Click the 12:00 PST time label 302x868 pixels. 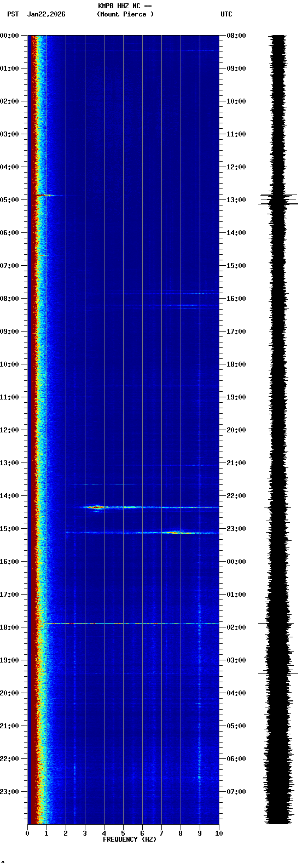(9, 430)
